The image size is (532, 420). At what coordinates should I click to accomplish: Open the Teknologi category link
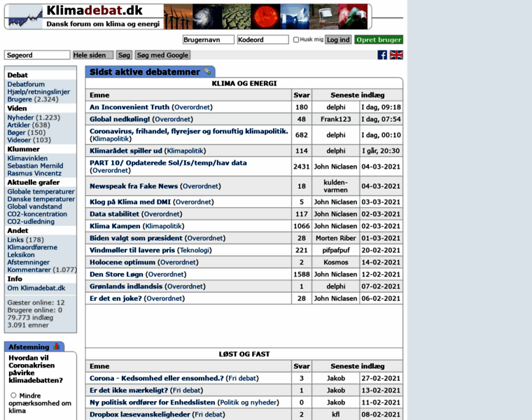coord(195,250)
